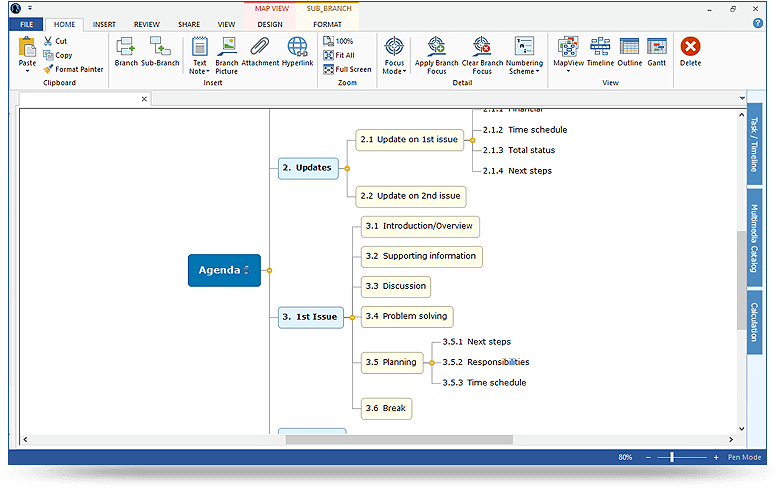The width and height of the screenshot is (776, 496).
Task: Open the DESIGN tab under Map View
Action: point(270,24)
